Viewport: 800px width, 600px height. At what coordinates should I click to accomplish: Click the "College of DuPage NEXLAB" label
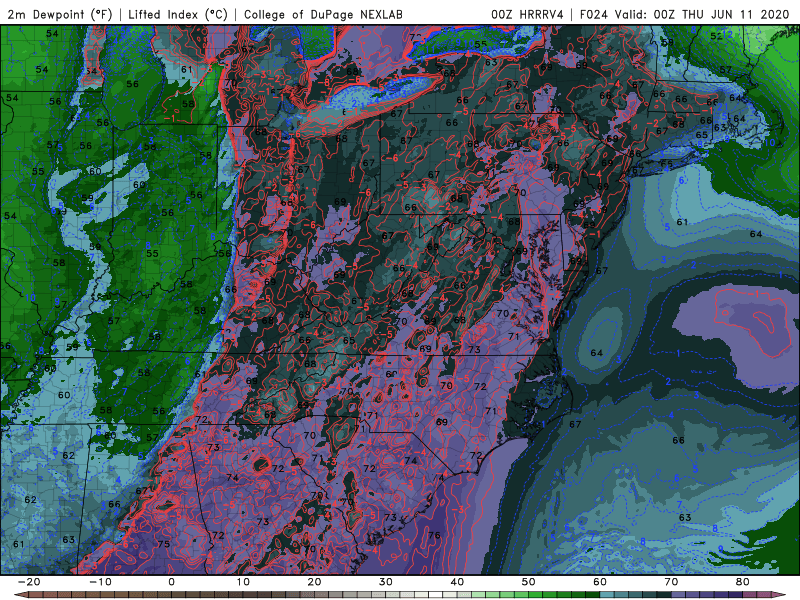323,14
